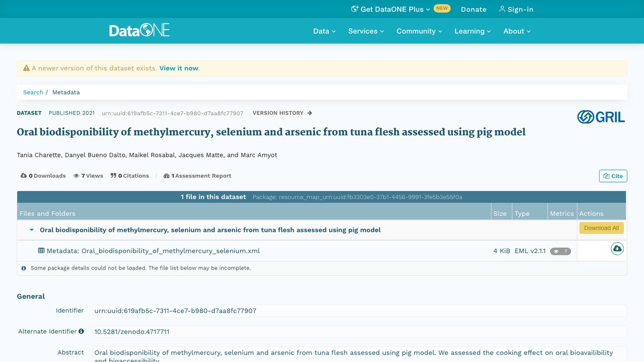
Task: Click the Cite button
Action: (x=613, y=176)
